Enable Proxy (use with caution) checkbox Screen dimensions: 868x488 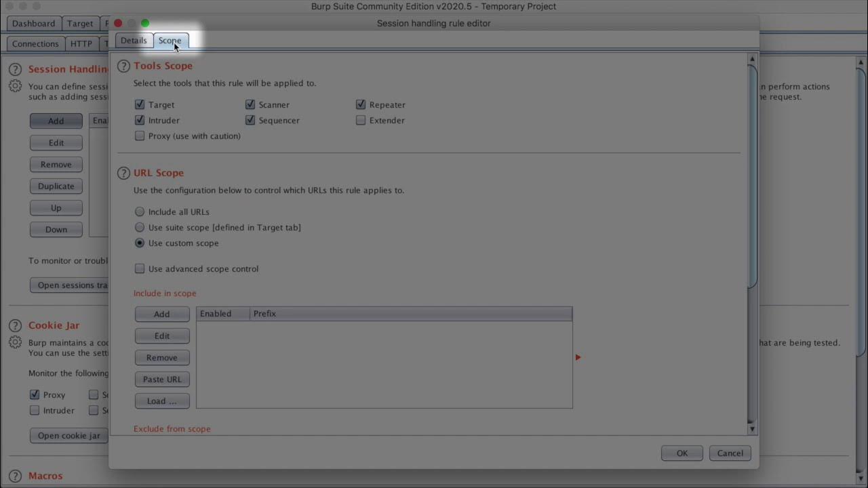[x=140, y=136]
